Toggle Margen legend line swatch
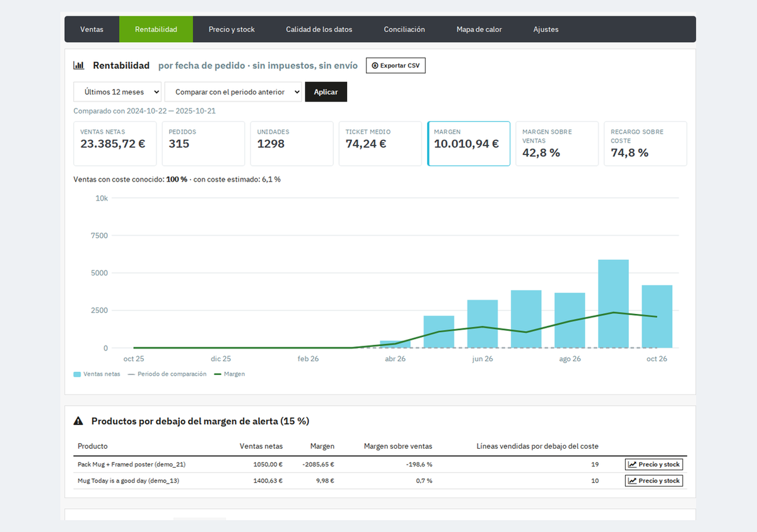 (x=218, y=374)
